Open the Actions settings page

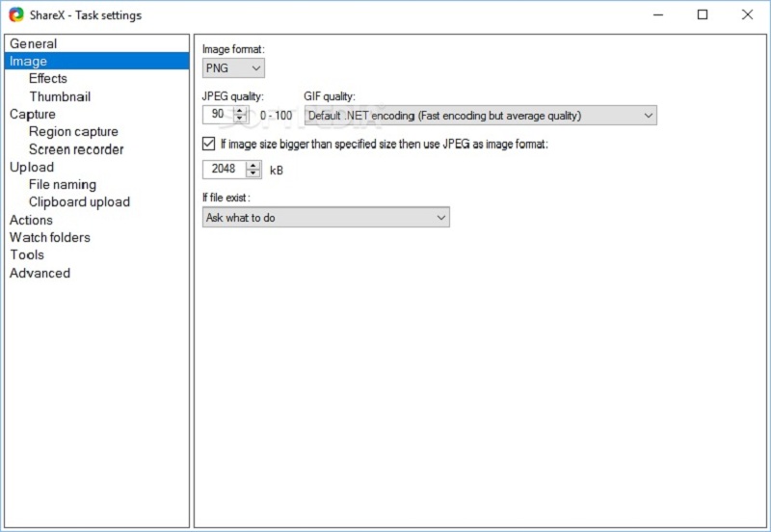coord(32,220)
